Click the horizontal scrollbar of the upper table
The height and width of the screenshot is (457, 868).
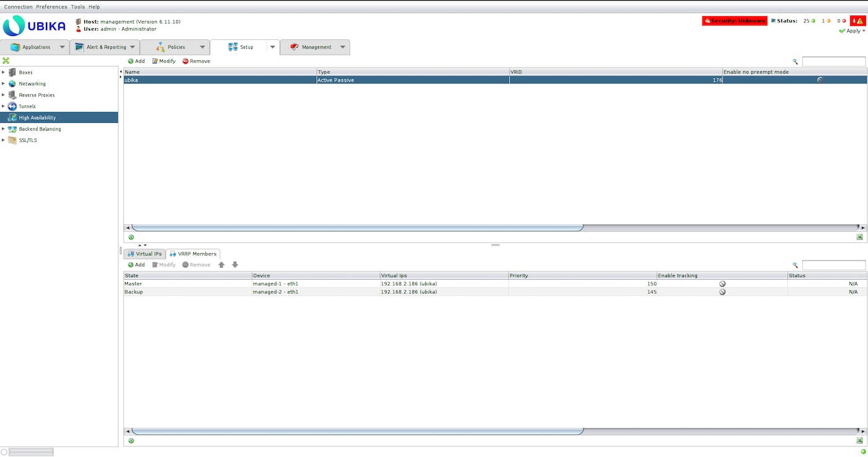point(357,228)
